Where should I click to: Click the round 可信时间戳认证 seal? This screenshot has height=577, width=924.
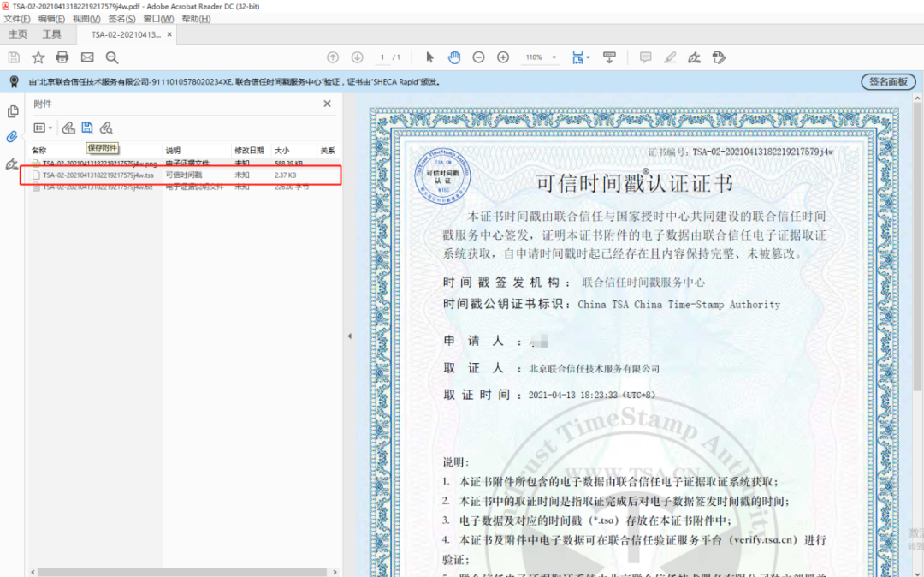tap(442, 176)
